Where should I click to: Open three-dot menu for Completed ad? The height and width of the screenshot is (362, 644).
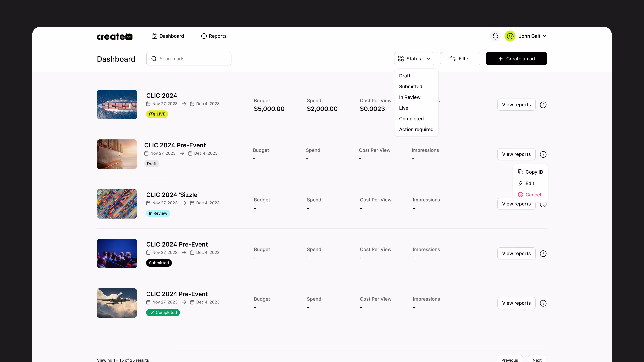coord(543,303)
